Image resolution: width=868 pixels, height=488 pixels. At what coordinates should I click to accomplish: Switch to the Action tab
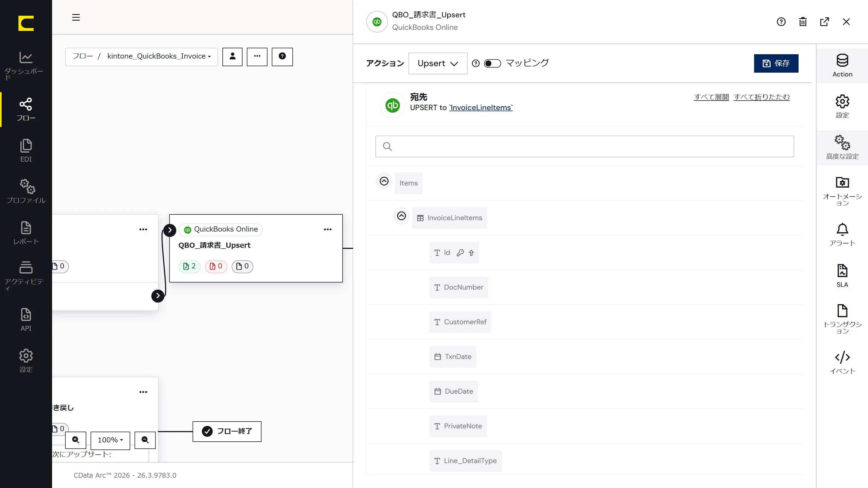[x=842, y=66]
